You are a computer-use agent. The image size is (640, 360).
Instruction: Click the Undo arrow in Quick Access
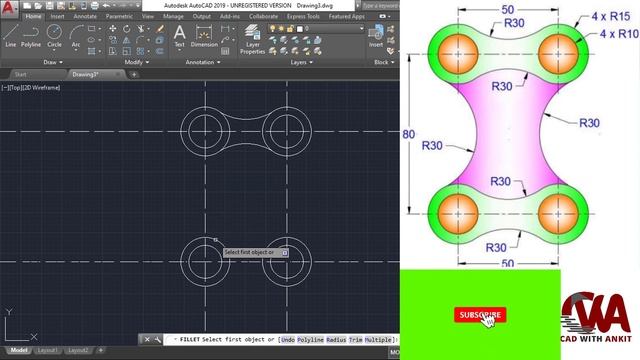point(106,6)
